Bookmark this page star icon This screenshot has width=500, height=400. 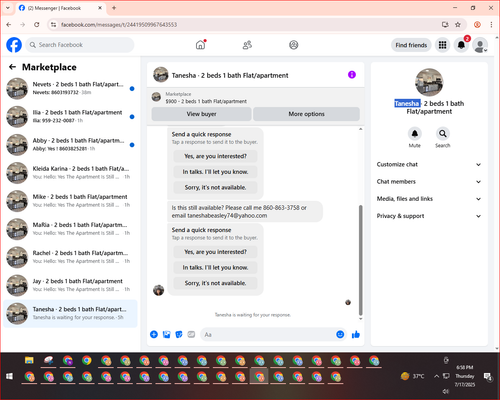click(458, 25)
